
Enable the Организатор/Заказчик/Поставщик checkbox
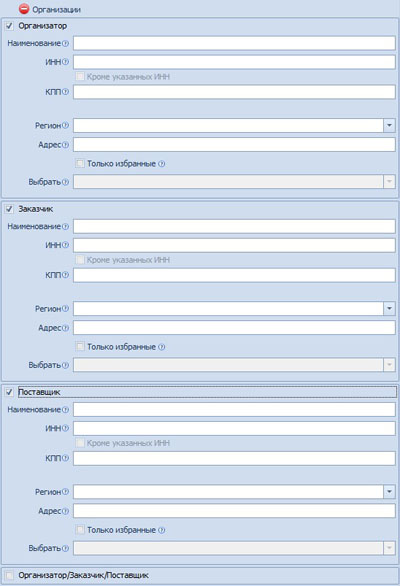tap(9, 575)
